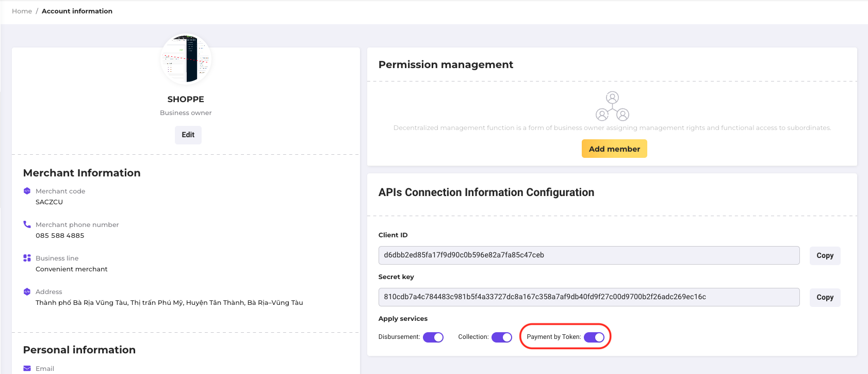Click inside the Secret key field

point(588,297)
